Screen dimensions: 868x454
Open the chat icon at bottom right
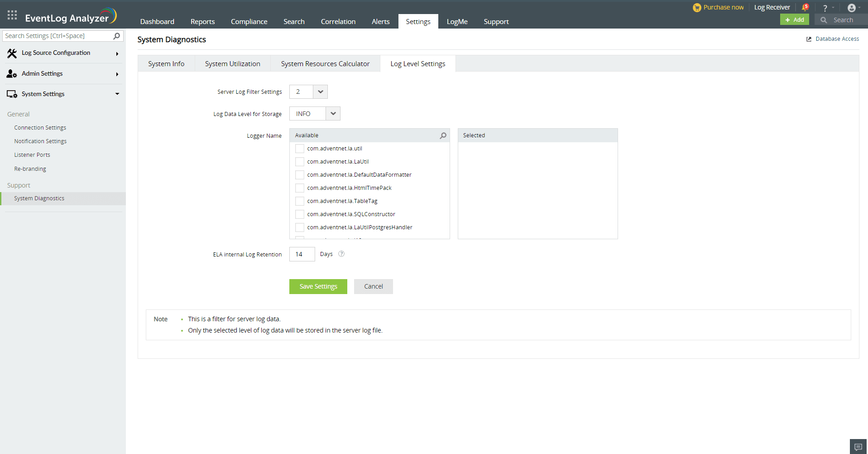(858, 447)
